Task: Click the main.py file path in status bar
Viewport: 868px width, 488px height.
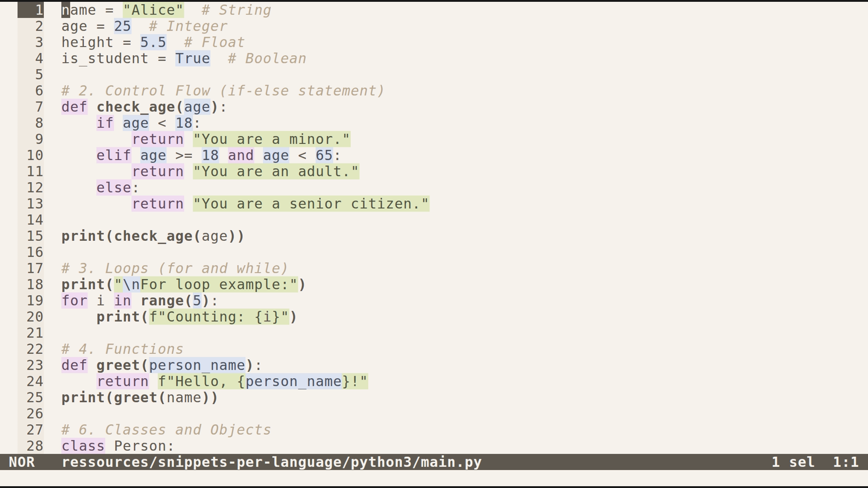Action: click(271, 462)
